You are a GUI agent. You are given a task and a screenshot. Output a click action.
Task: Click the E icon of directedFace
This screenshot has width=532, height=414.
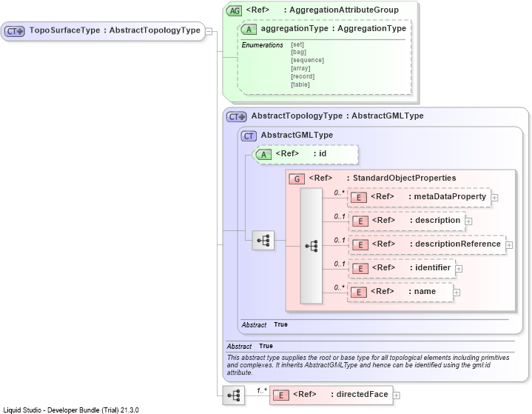click(x=281, y=395)
